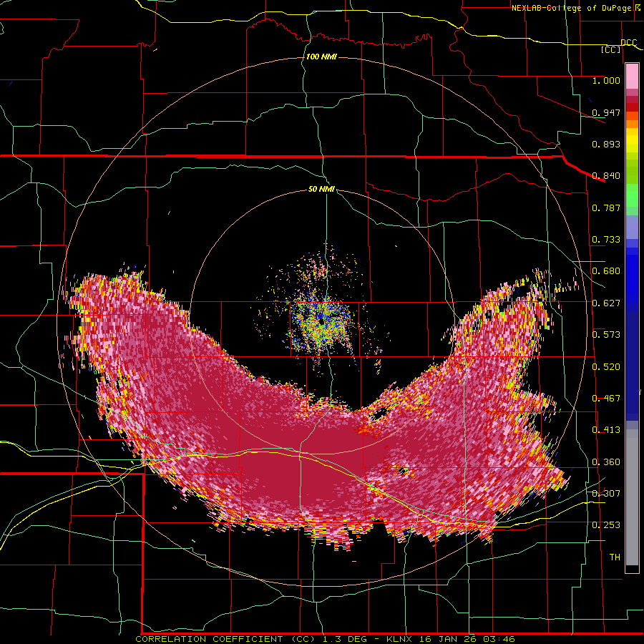Image resolution: width=644 pixels, height=644 pixels.
Task: Click the 50 NMI range ring label
Action: coord(321,190)
